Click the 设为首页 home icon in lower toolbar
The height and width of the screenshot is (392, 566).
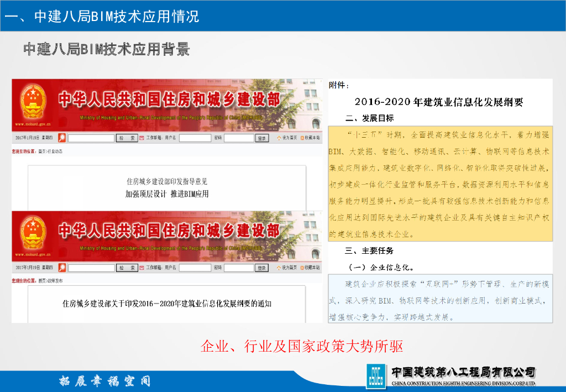pyautogui.click(x=279, y=268)
